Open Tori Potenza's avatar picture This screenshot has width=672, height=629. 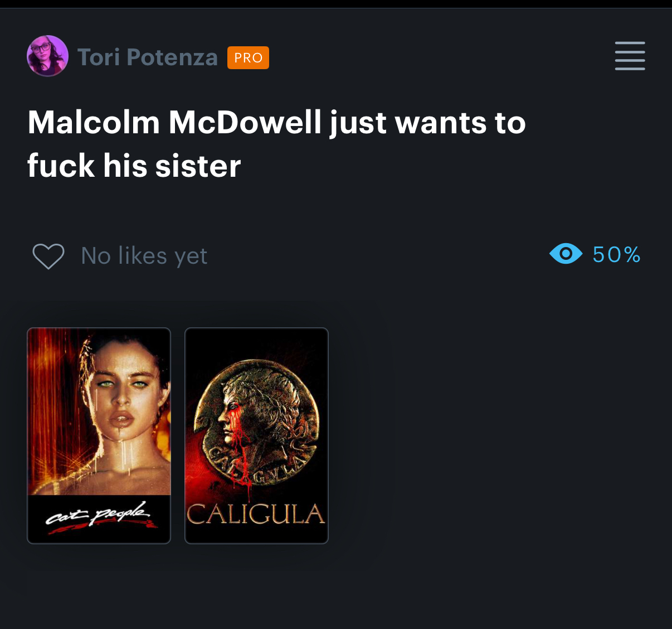click(48, 56)
